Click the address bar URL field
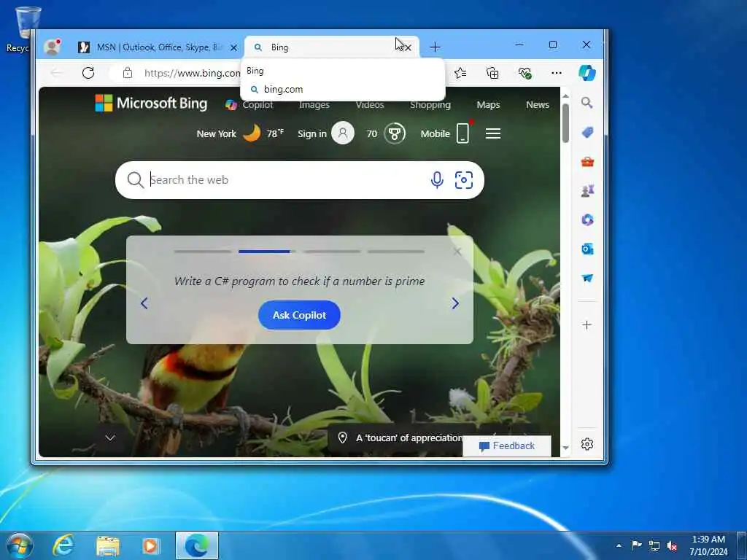 [192, 73]
